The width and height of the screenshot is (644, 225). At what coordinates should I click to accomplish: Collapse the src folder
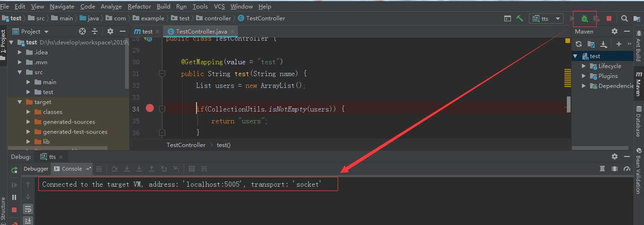pyautogui.click(x=20, y=72)
